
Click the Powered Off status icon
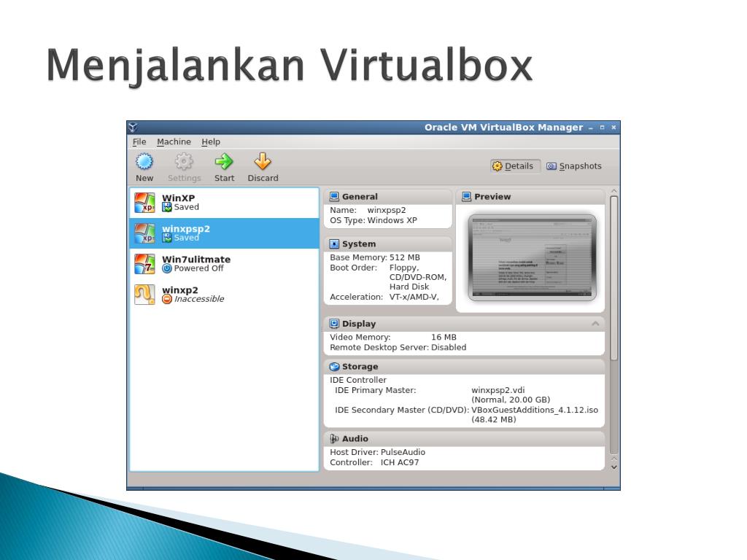tap(167, 268)
